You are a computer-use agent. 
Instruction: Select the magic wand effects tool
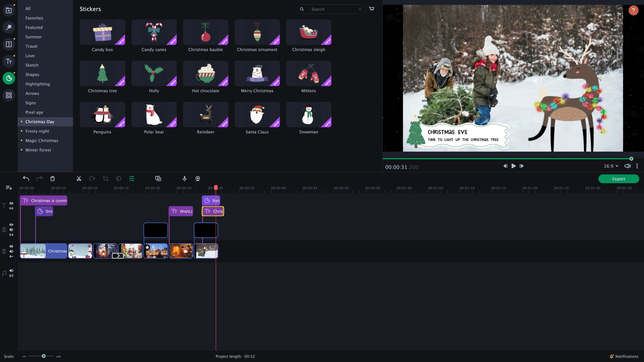click(9, 27)
